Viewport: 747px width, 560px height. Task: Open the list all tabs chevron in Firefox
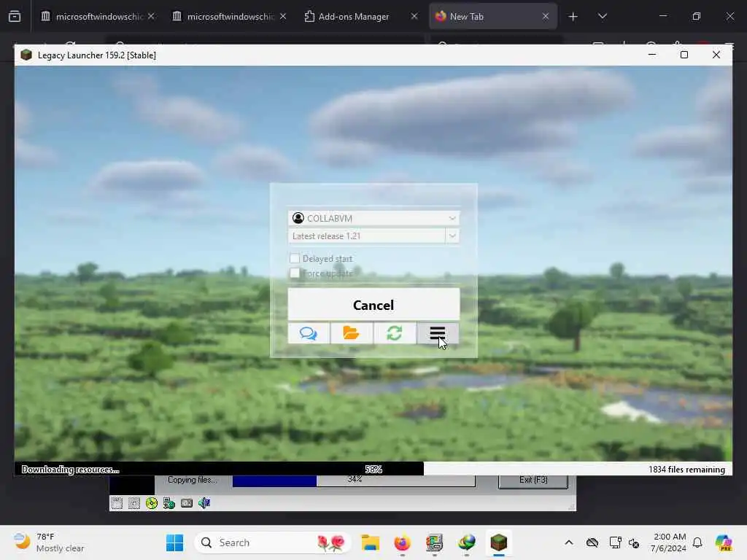coord(602,16)
